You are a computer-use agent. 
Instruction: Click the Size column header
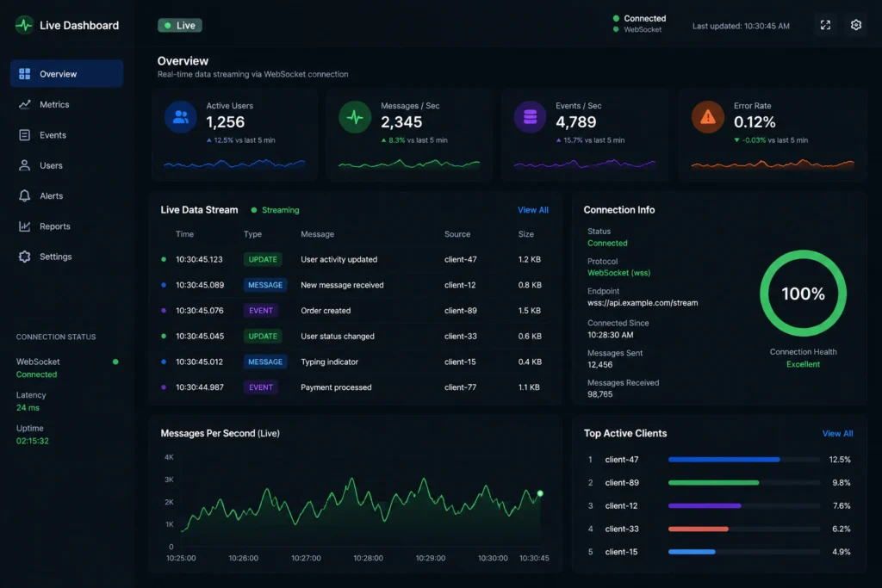click(526, 234)
